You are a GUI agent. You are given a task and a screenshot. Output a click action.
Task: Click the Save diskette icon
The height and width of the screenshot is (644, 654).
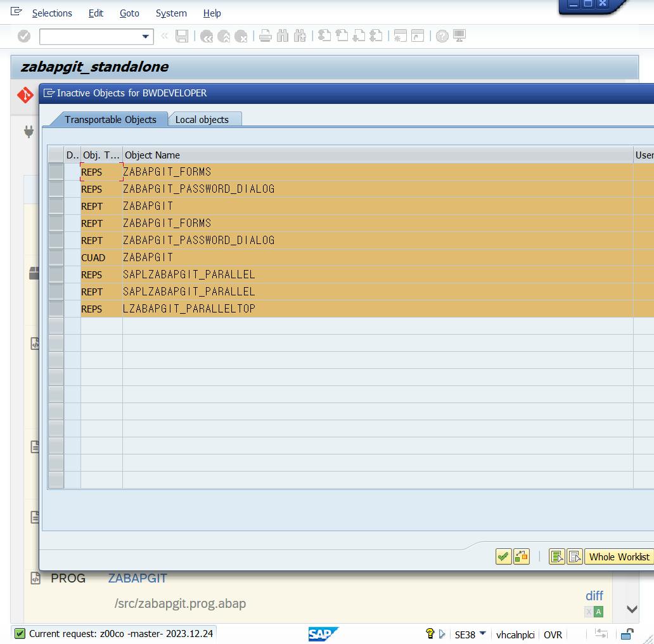(x=182, y=36)
